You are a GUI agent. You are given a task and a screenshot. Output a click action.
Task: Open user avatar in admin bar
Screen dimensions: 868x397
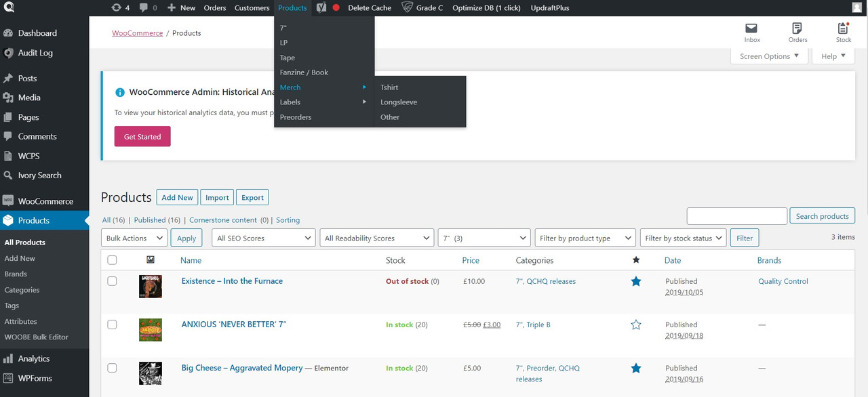point(857,8)
